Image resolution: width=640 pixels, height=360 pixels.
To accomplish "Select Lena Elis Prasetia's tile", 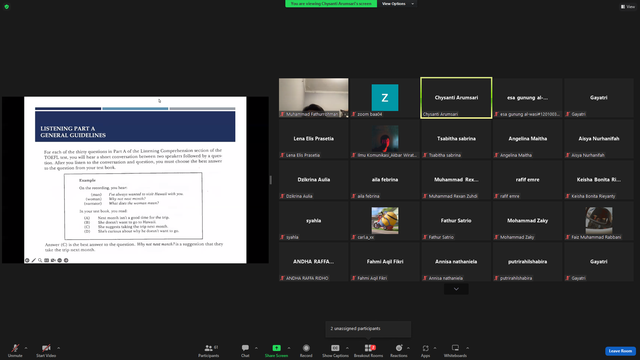I will click(313, 139).
